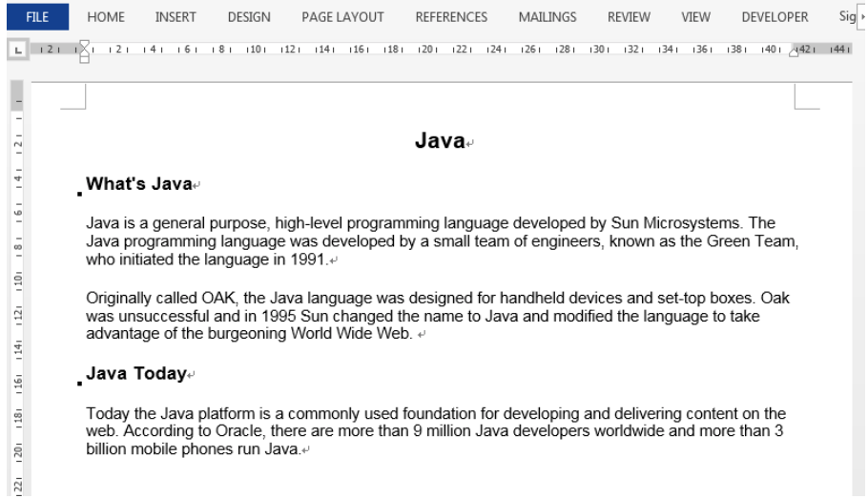Click the left indent box on ruler
This screenshot has width=868, height=499.
tap(84, 59)
